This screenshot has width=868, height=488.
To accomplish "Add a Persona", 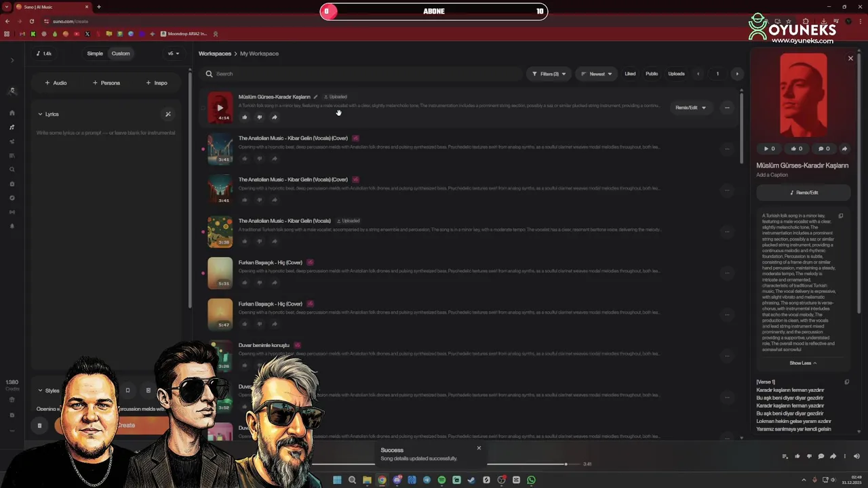I will (x=106, y=83).
